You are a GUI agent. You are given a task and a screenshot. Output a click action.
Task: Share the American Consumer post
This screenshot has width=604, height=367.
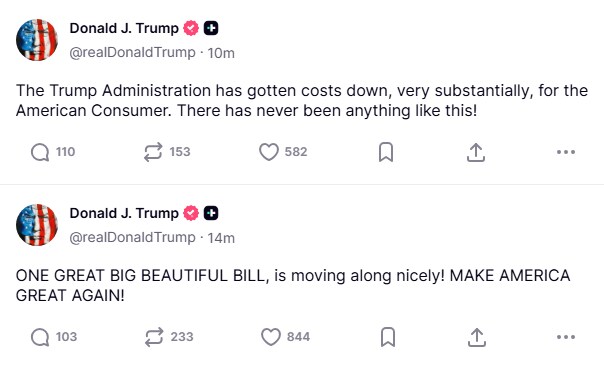coord(476,152)
